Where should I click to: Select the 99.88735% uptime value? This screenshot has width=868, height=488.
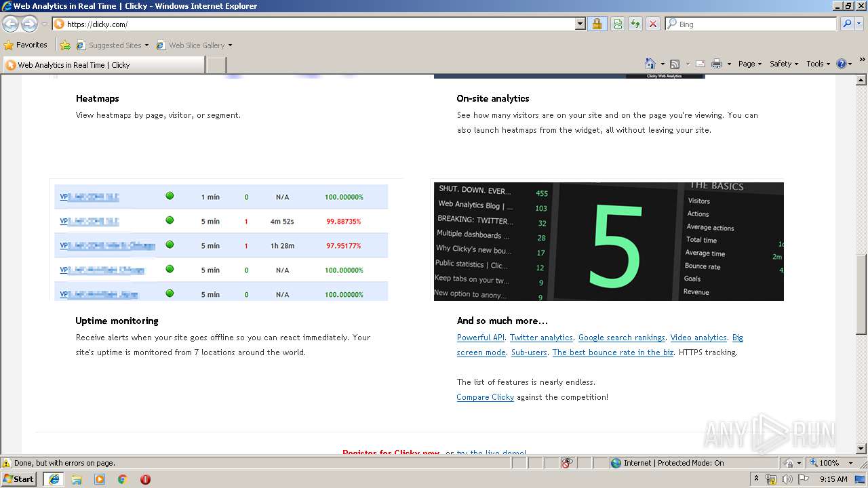point(343,222)
